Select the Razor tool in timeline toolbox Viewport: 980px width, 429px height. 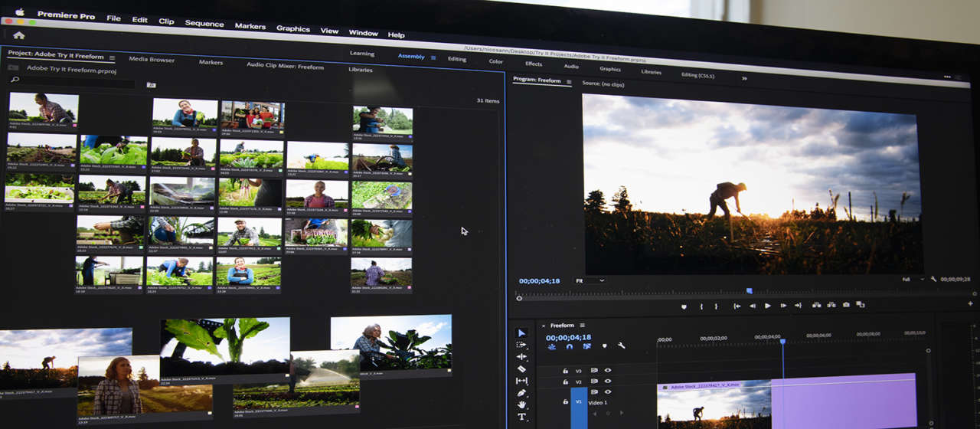[x=521, y=368]
